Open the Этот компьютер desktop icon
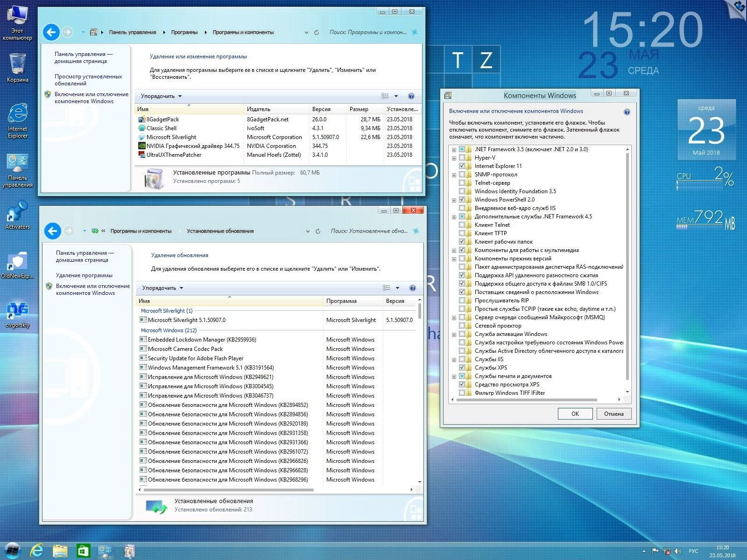The width and height of the screenshot is (747, 560). (17, 22)
